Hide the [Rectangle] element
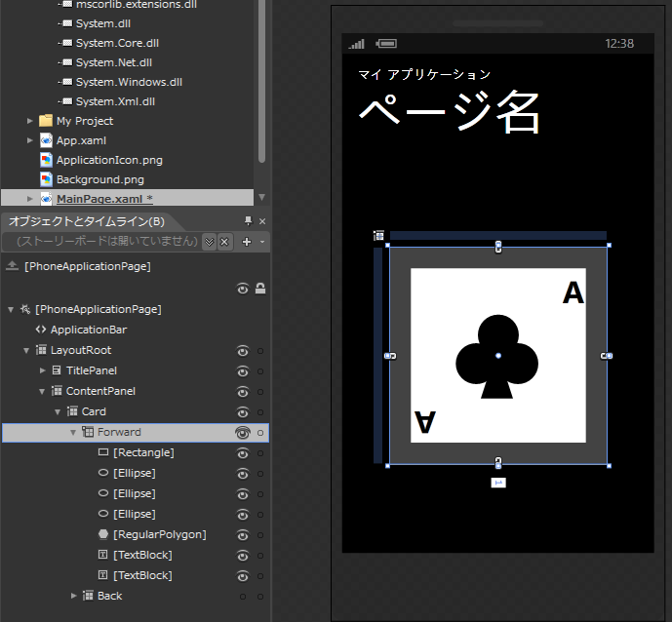The height and width of the screenshot is (622, 672). [243, 453]
